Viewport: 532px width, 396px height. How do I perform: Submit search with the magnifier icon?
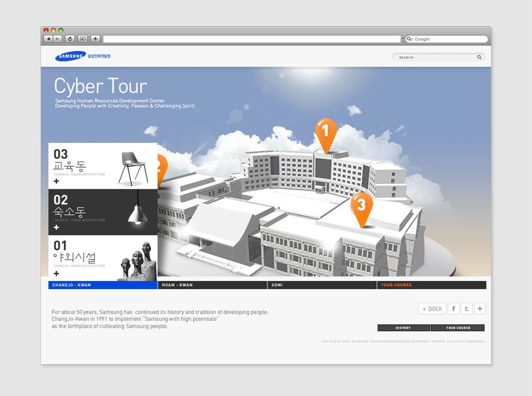point(480,57)
